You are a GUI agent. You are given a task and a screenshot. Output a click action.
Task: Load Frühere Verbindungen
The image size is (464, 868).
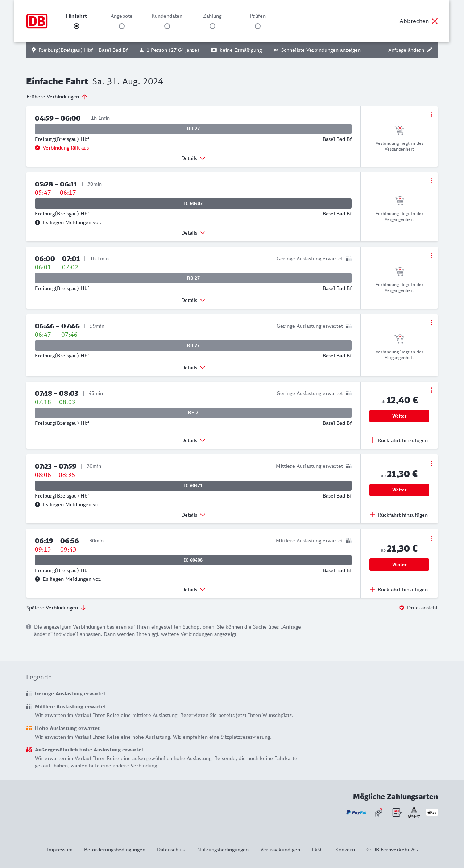[x=57, y=97]
